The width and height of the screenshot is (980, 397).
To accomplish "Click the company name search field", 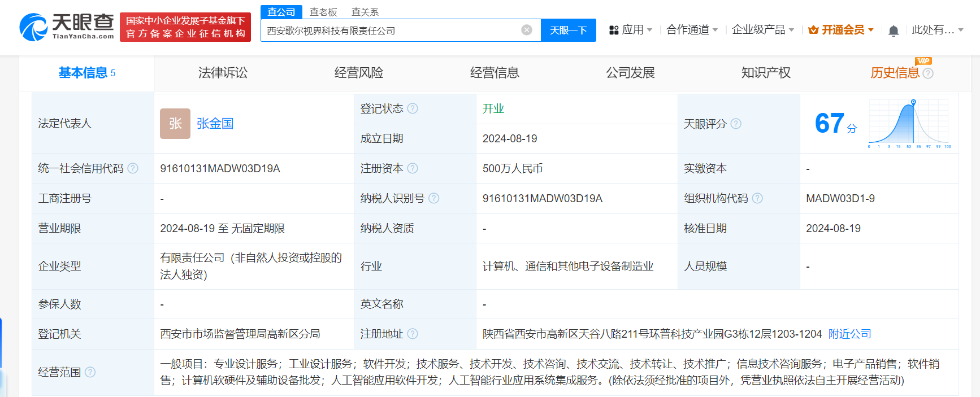I will click(x=390, y=30).
